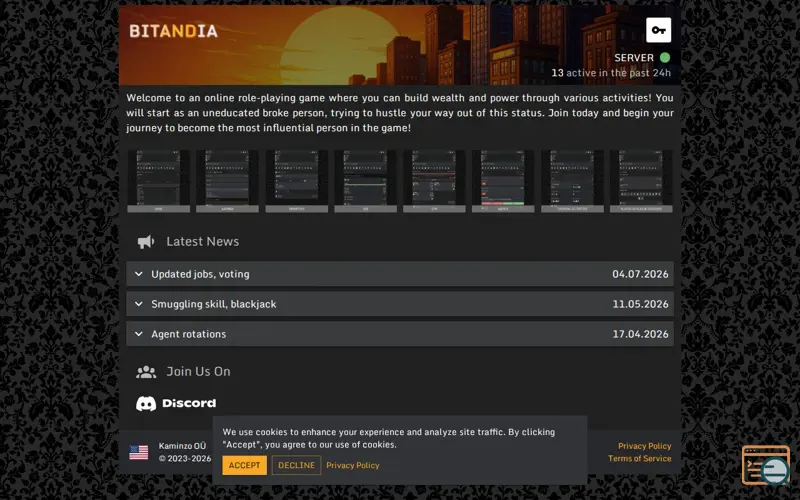Decline cookies with the DECLINE button
This screenshot has height=500, width=800.
(x=296, y=465)
